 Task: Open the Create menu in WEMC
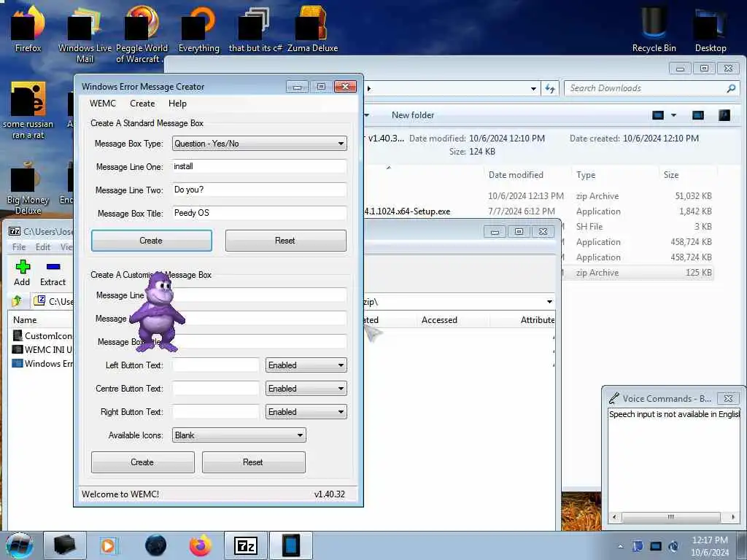[142, 104]
